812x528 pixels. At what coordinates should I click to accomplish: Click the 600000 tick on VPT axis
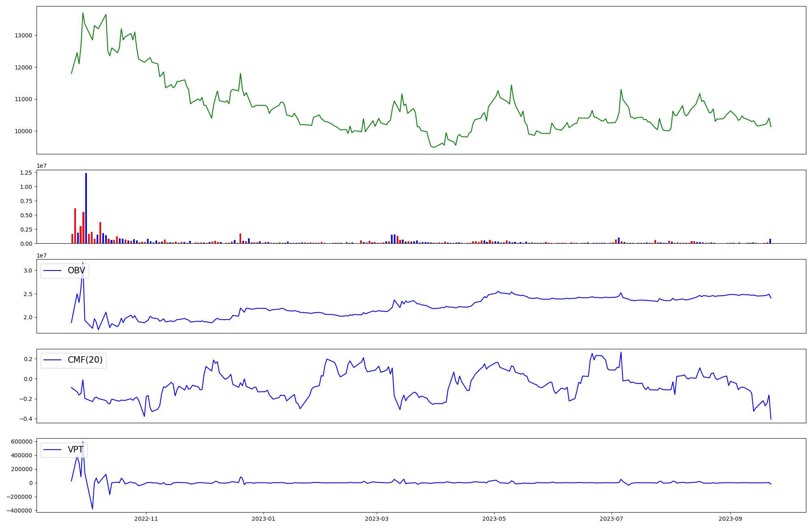tap(22, 441)
